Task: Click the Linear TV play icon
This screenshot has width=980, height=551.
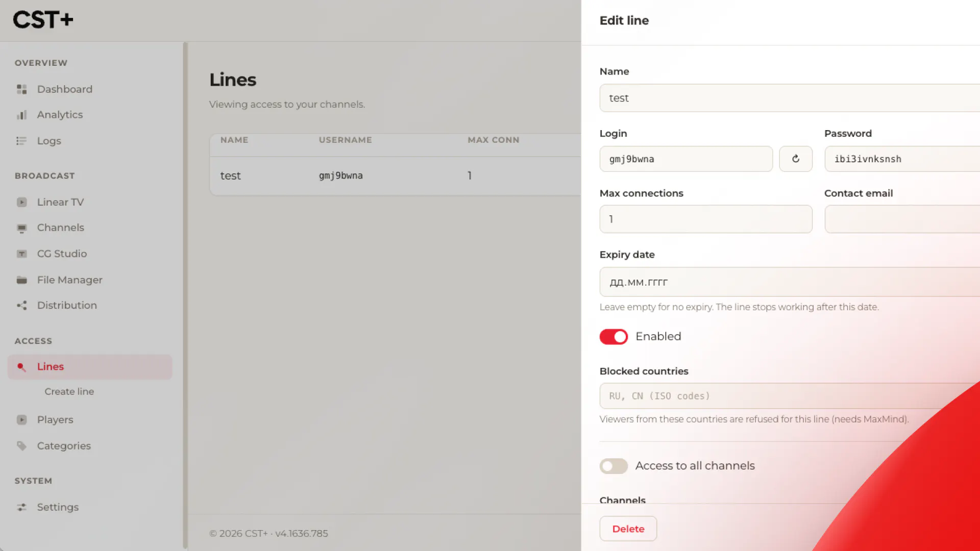Action: [x=21, y=202]
